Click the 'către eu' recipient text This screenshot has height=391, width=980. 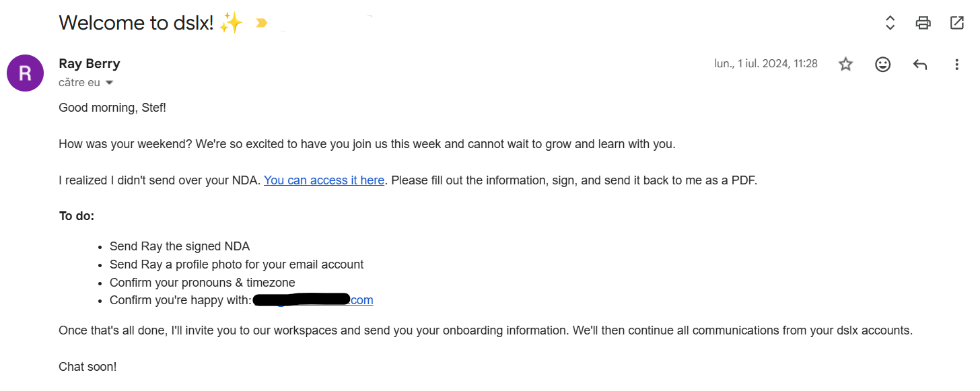(79, 83)
